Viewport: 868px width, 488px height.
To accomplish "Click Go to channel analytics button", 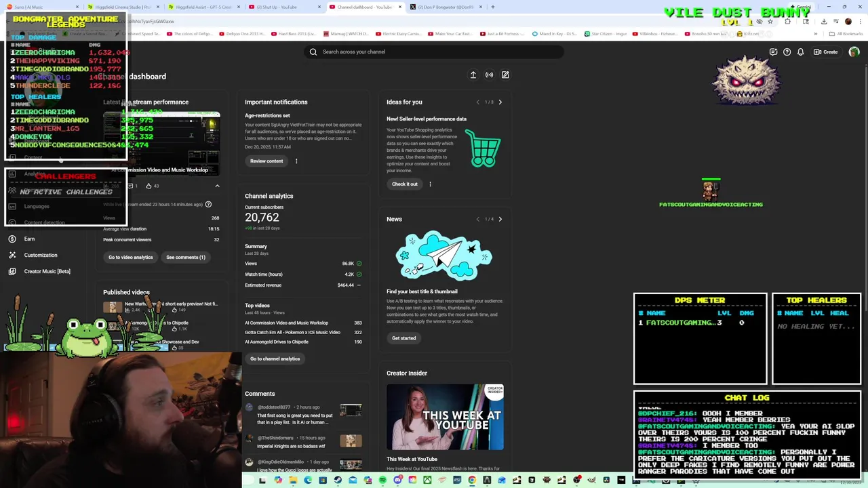I will (275, 359).
